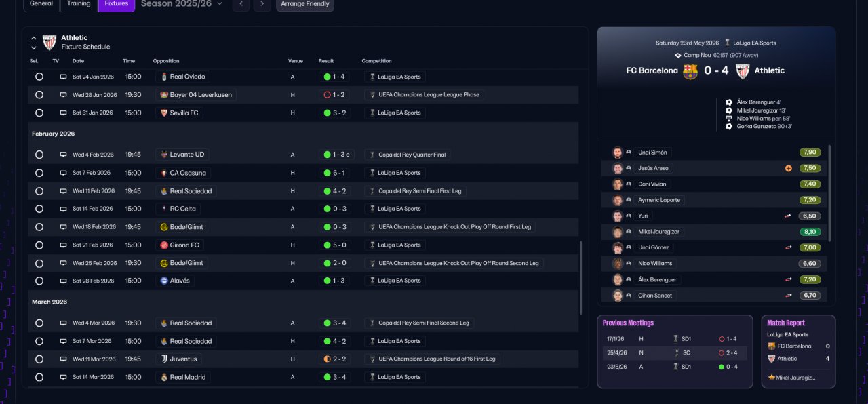Click the injury icon next to Jesús Areso

789,168
